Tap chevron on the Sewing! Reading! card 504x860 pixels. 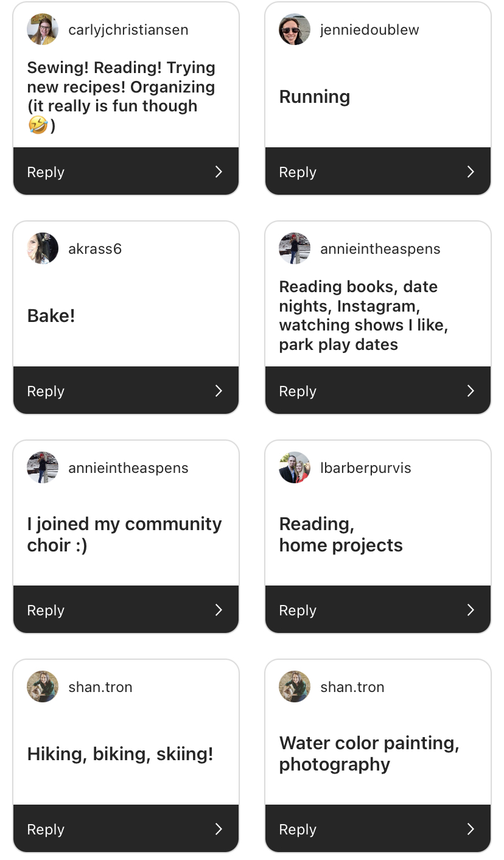219,172
